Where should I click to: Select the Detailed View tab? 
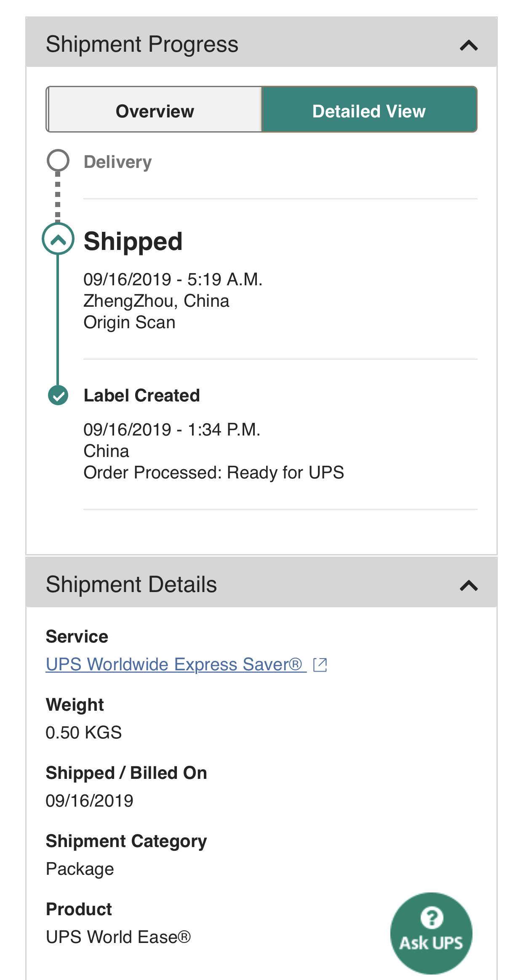click(369, 110)
